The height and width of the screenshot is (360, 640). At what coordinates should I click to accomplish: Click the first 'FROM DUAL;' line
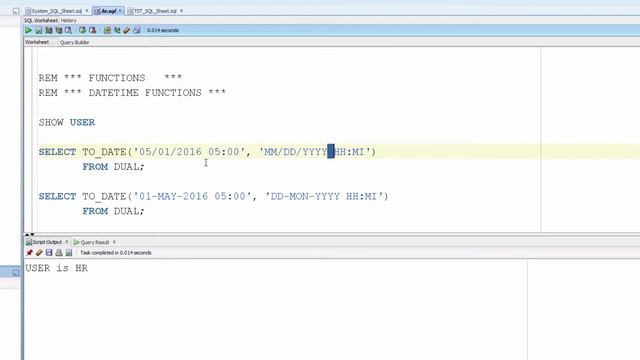pyautogui.click(x=113, y=167)
